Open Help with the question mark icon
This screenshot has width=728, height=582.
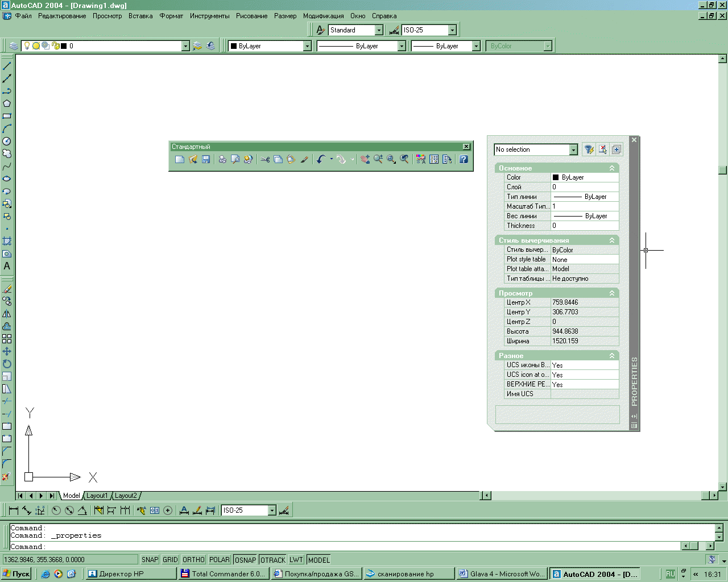click(x=464, y=160)
